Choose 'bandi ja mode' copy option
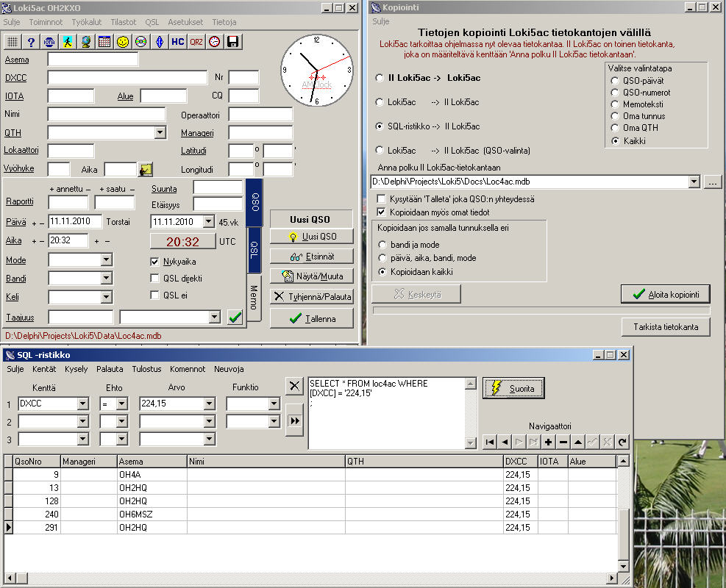726x588 pixels. pos(382,244)
